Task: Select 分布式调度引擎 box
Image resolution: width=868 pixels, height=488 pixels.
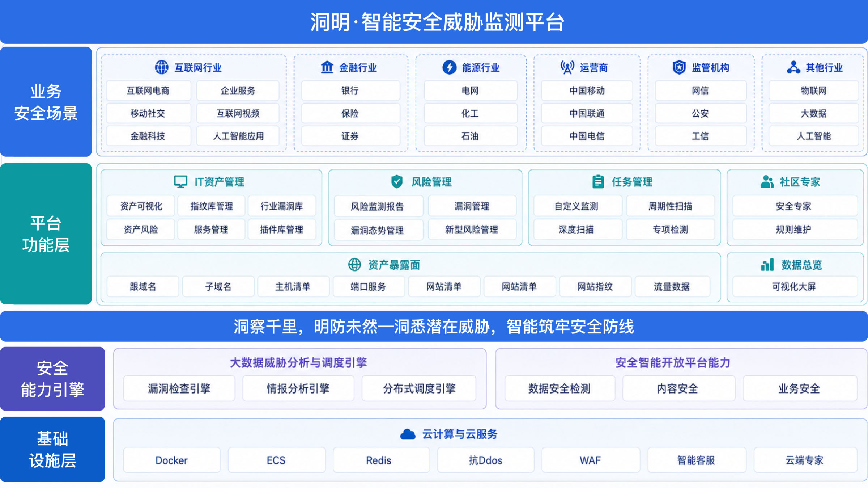Action: point(419,388)
